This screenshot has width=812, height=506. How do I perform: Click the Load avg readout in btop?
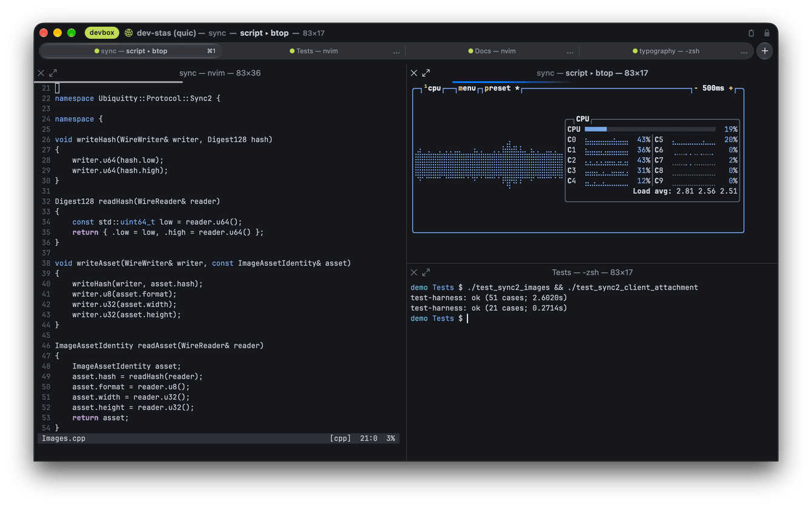click(685, 191)
